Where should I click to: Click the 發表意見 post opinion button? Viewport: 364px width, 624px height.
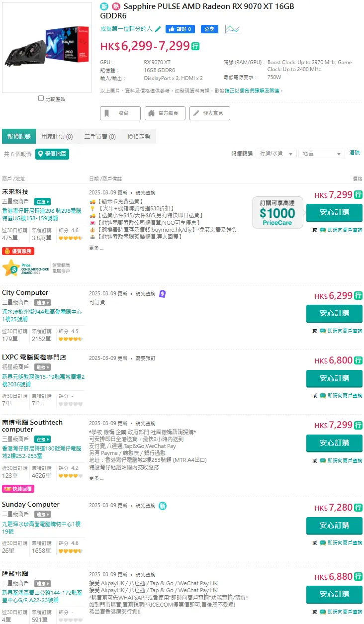tap(210, 113)
